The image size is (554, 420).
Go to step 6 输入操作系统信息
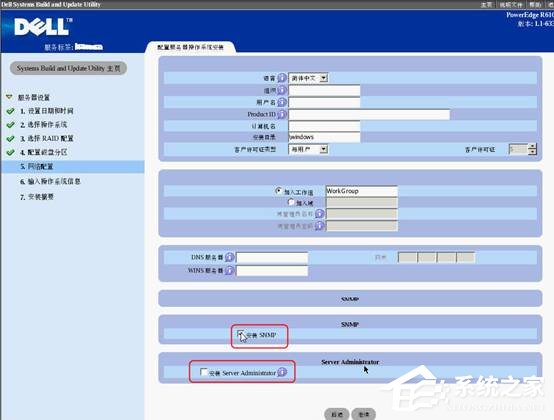pyautogui.click(x=50, y=182)
